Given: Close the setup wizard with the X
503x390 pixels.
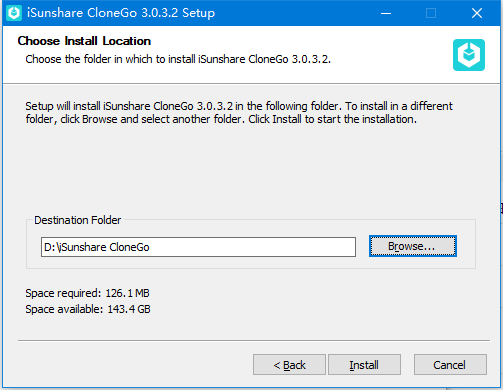Looking at the screenshot, I should pos(477,13).
